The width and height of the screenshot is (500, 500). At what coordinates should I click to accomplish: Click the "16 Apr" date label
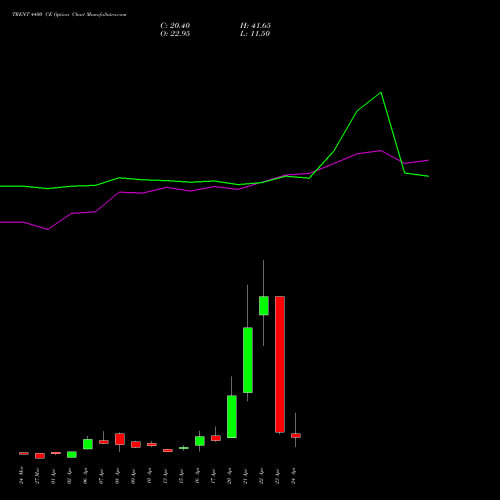pos(197,476)
